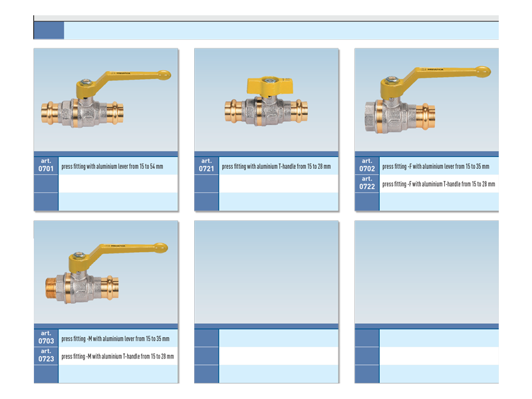Click the dark blue square in top header

tap(49, 31)
